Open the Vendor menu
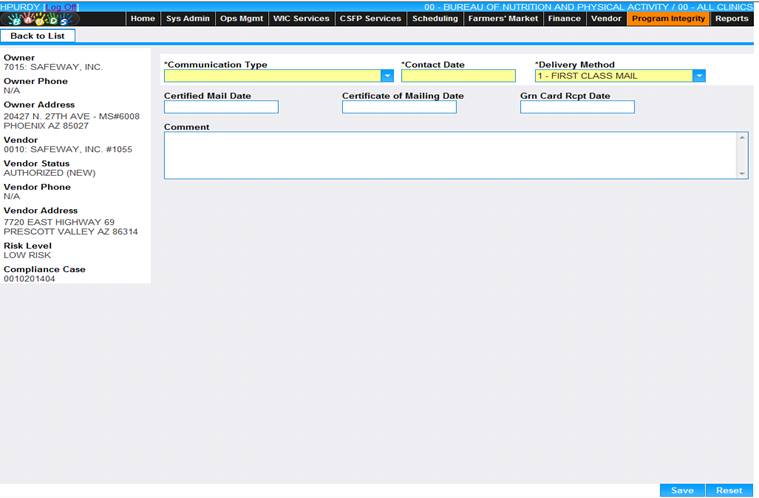 coord(606,19)
